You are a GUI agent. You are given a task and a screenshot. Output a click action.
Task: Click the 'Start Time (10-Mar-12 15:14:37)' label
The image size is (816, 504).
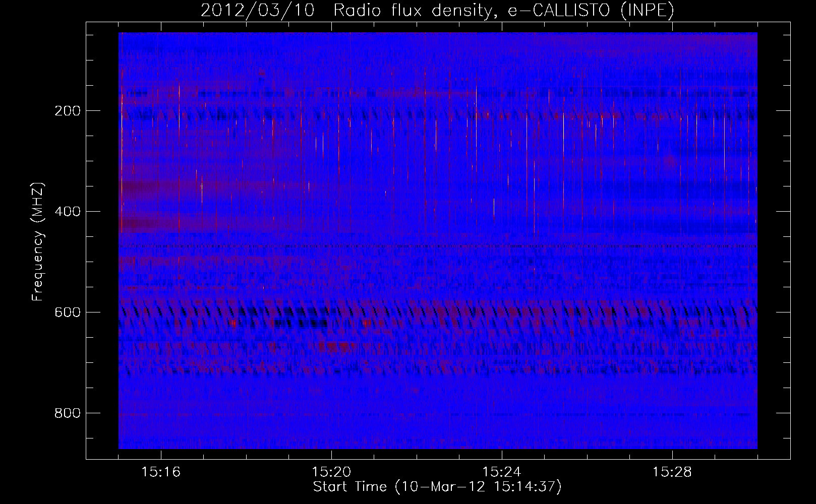tap(437, 487)
